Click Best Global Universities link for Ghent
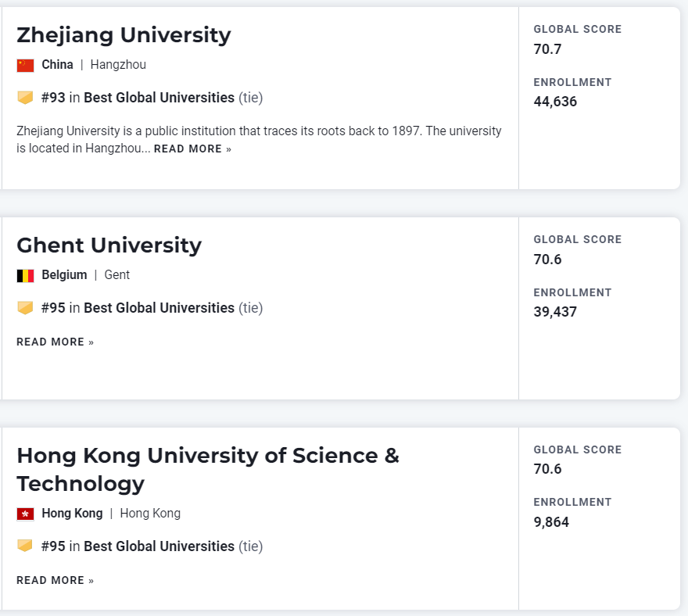The height and width of the screenshot is (616, 688). point(159,308)
